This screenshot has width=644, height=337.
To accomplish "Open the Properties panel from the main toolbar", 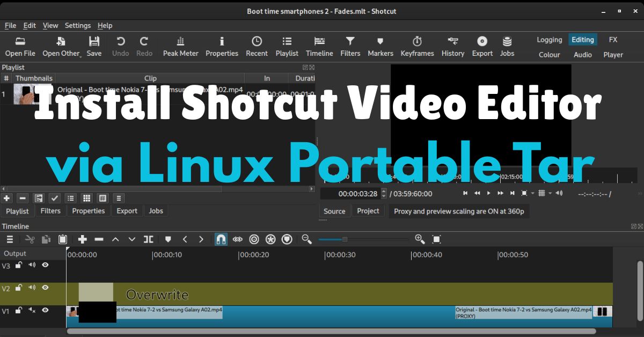I will (x=222, y=47).
